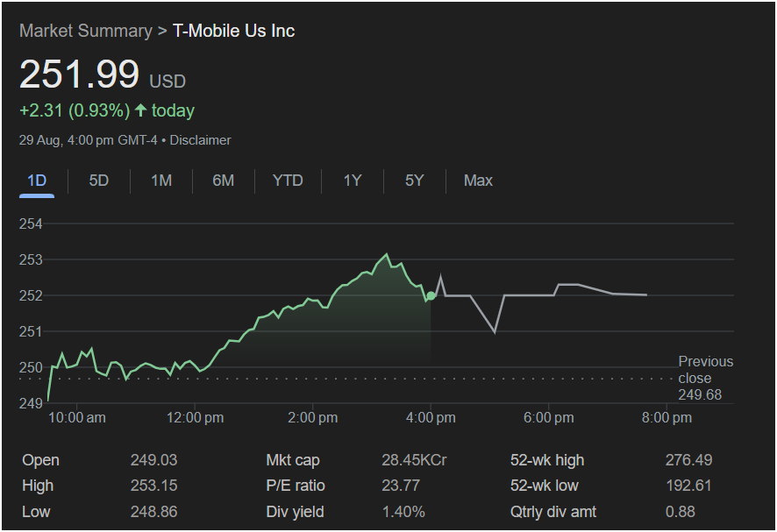Click the Div yield value 1.40%

point(403,512)
